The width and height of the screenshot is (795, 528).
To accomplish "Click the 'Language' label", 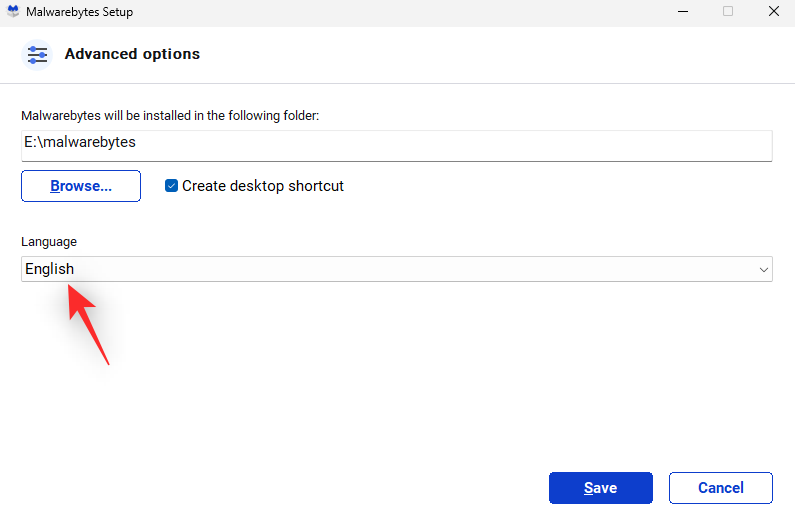I will pyautogui.click(x=49, y=242).
